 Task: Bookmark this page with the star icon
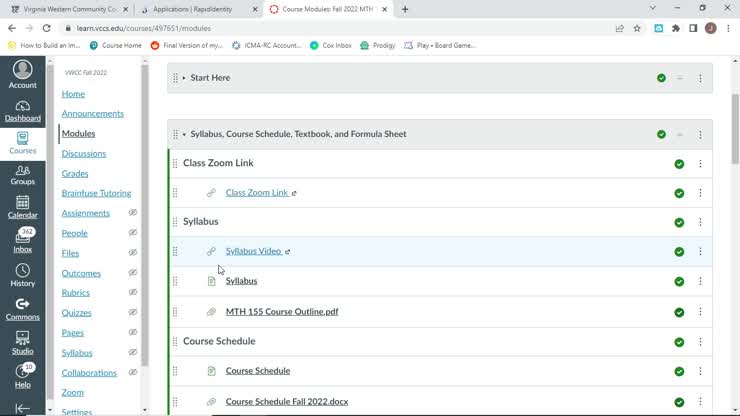point(637,28)
